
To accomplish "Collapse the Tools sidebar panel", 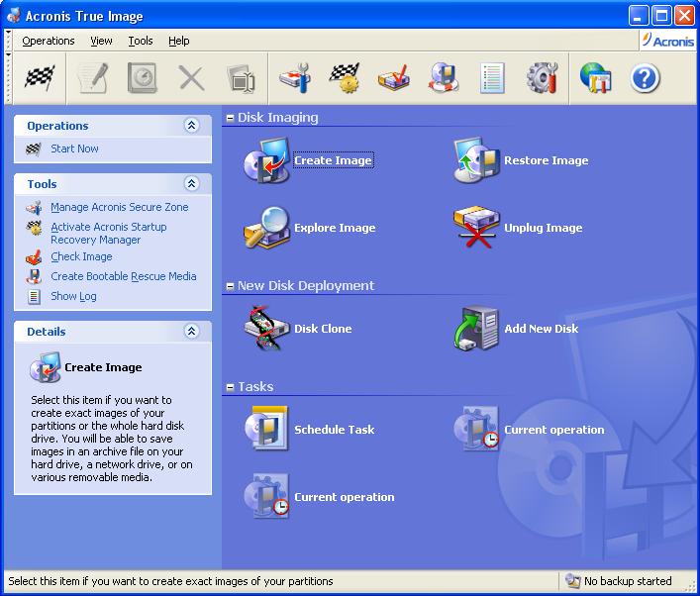I will click(x=191, y=183).
